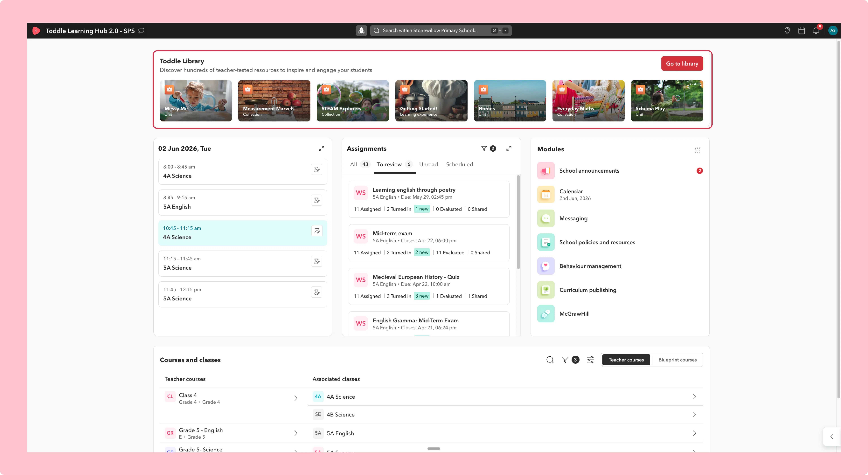Click the Messaging module icon

click(x=546, y=218)
